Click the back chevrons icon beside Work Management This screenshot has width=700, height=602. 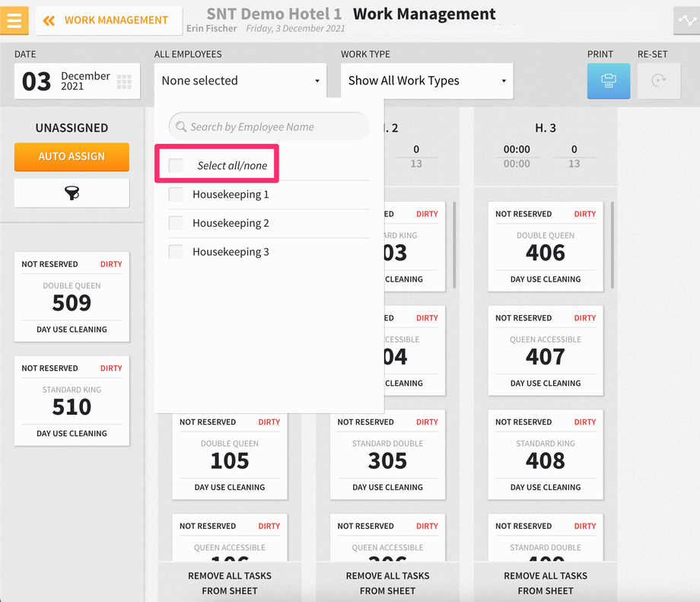pos(49,21)
